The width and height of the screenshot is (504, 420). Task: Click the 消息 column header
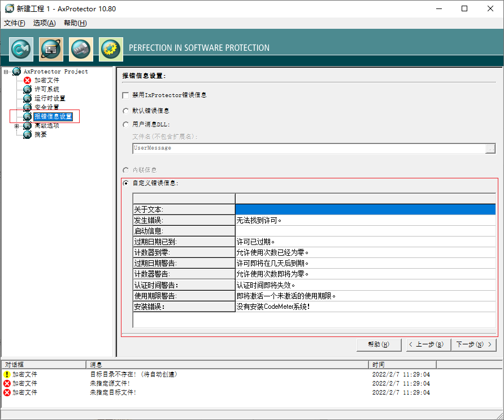point(227,365)
